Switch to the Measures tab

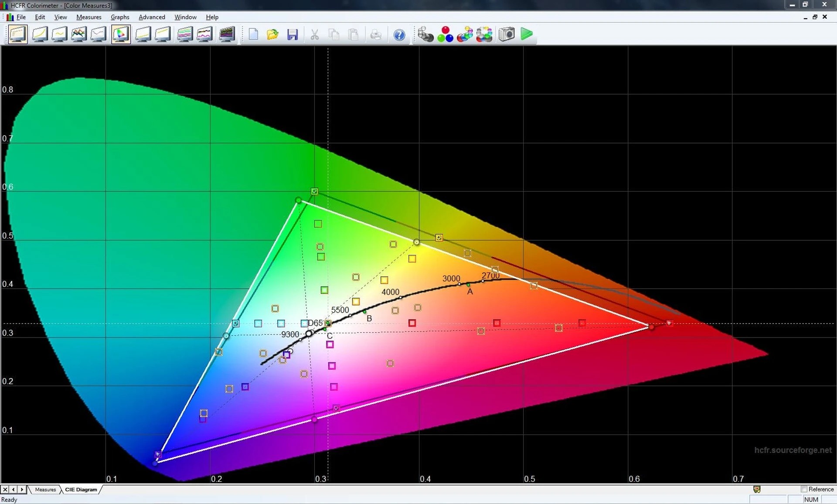(x=45, y=490)
